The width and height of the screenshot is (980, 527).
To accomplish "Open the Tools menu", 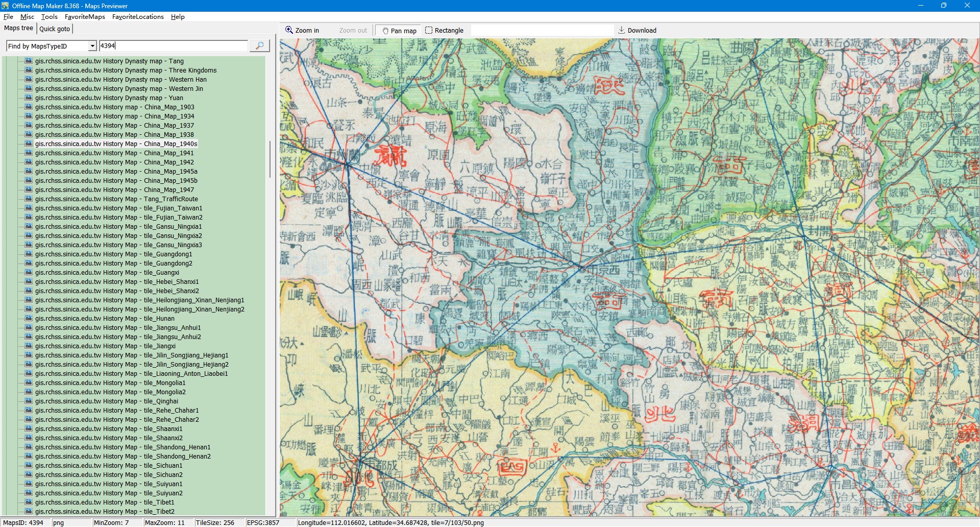I will [49, 17].
